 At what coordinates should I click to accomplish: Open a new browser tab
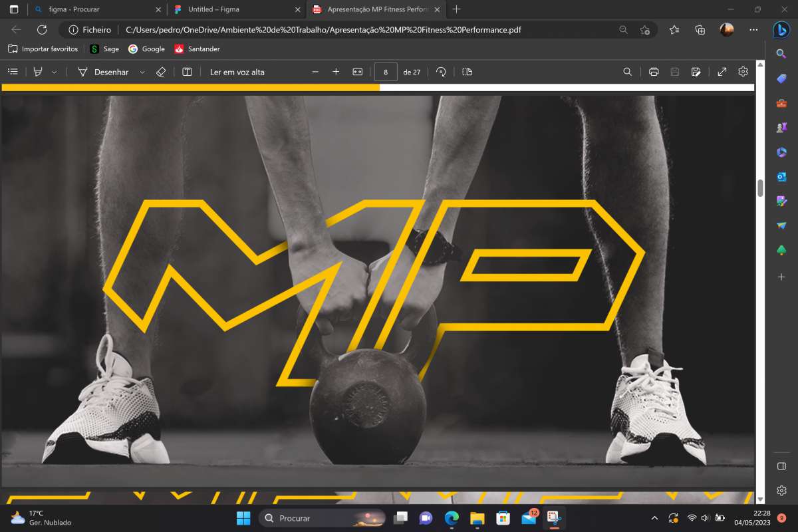click(x=456, y=9)
